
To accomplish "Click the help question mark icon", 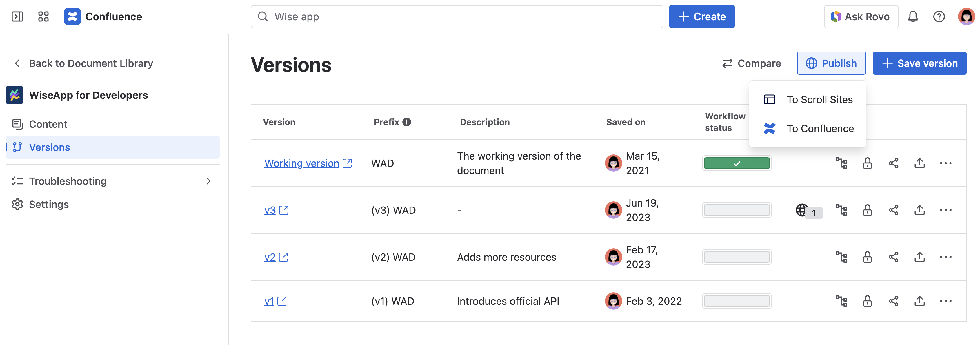I will pos(939,16).
